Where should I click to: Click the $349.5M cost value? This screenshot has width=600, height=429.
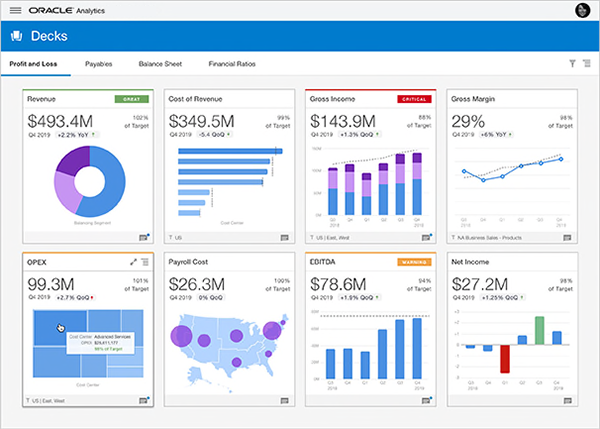[x=201, y=121]
